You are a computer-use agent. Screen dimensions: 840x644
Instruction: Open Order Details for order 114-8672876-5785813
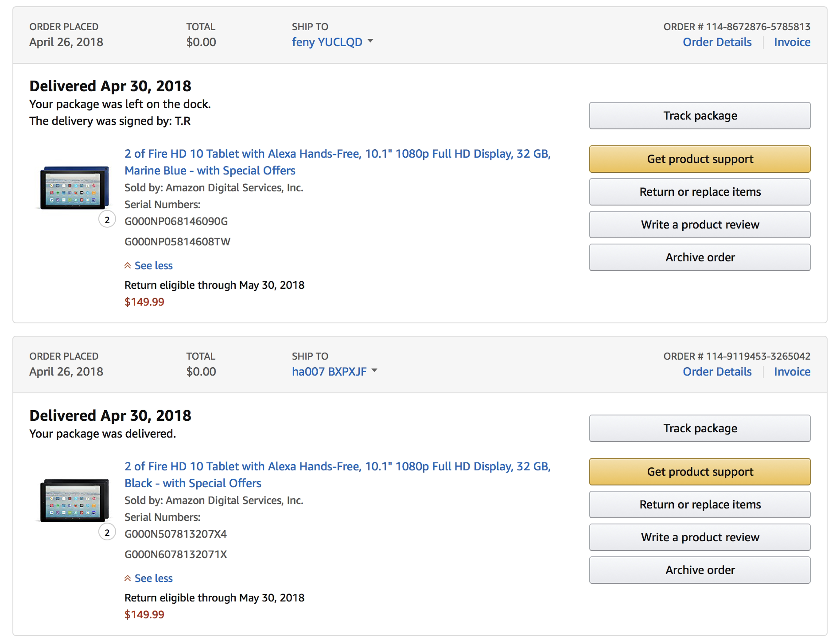tap(717, 42)
